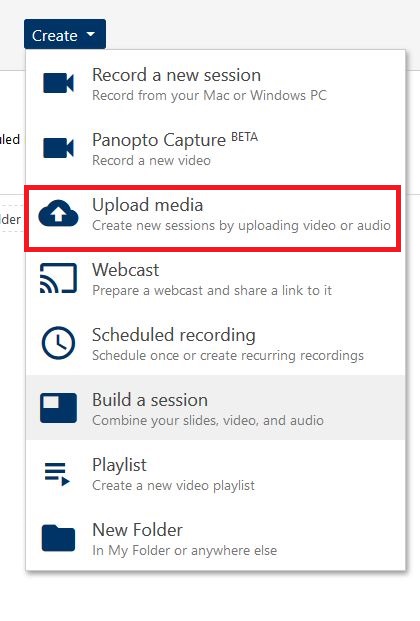Click the Build a session layout icon
This screenshot has height=621, width=420.
pos(58,408)
